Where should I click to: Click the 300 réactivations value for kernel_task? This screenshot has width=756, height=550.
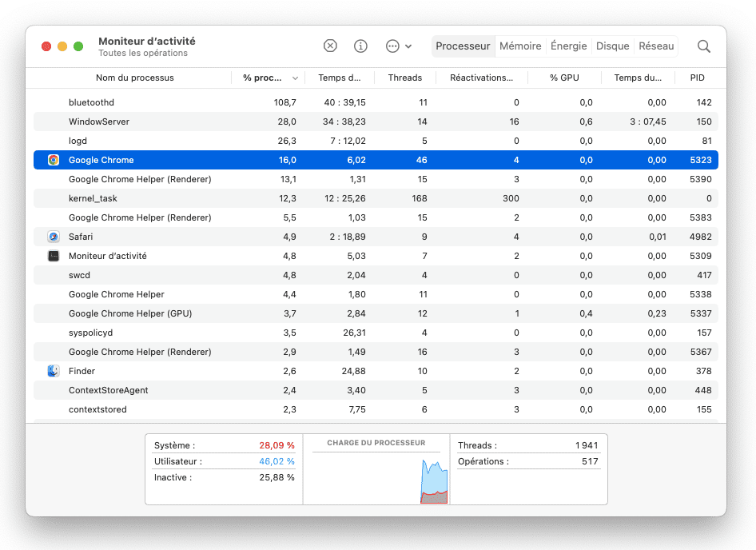[x=511, y=198]
